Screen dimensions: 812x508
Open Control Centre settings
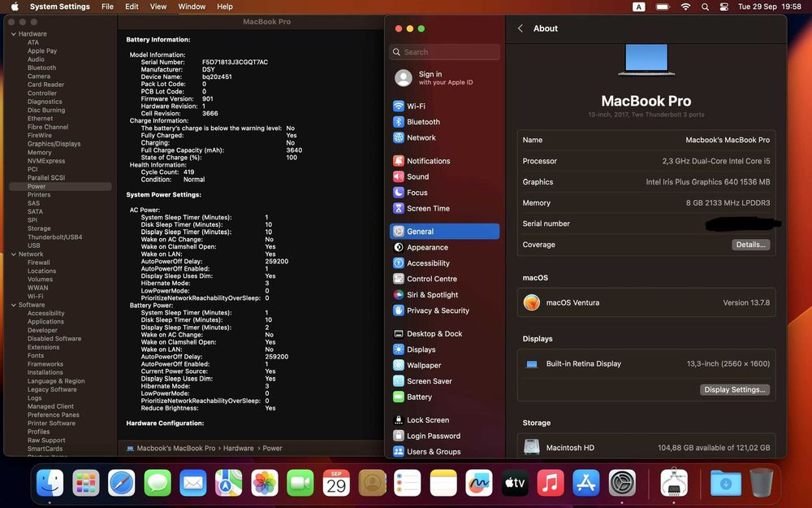click(x=444, y=279)
